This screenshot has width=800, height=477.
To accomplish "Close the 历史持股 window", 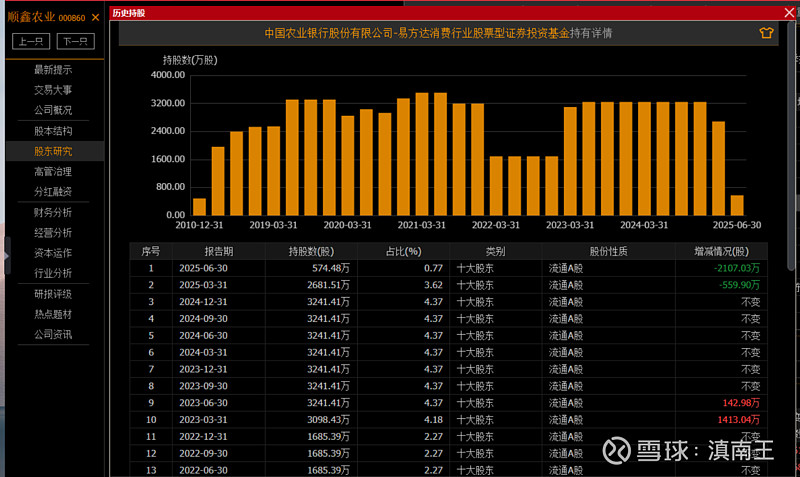I will tap(789, 13).
